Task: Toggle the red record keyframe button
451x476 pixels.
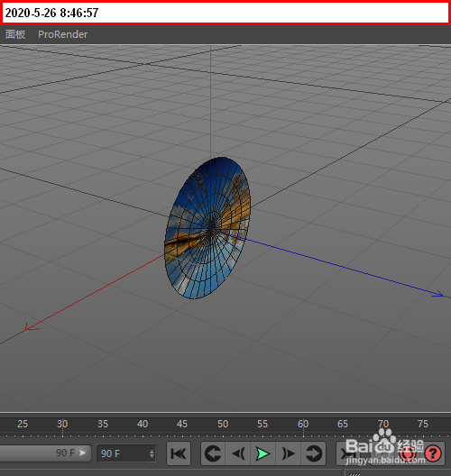Action: tap(407, 453)
